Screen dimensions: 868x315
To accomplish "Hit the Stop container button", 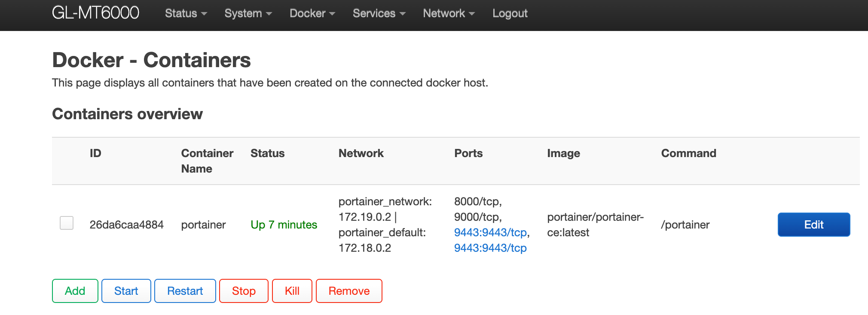I will [x=244, y=291].
